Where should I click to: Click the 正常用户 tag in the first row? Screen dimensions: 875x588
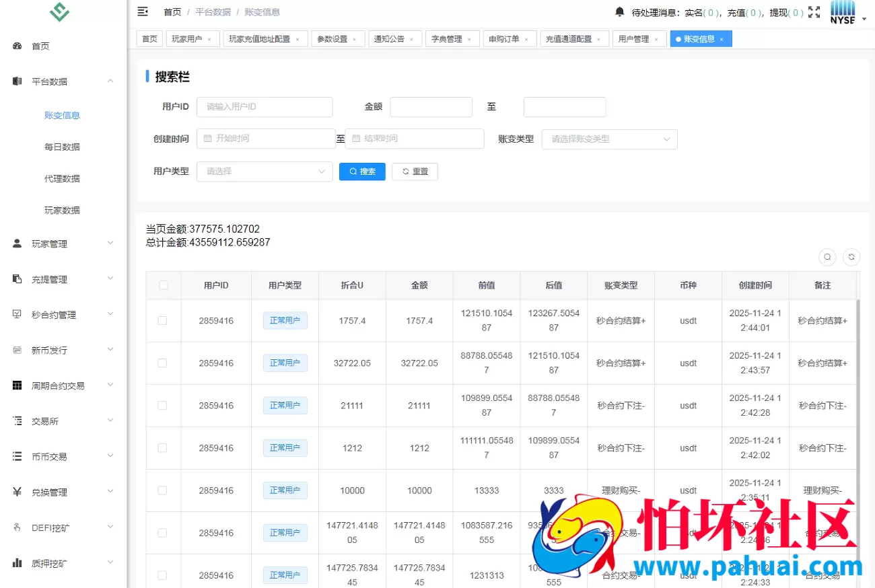click(x=285, y=321)
